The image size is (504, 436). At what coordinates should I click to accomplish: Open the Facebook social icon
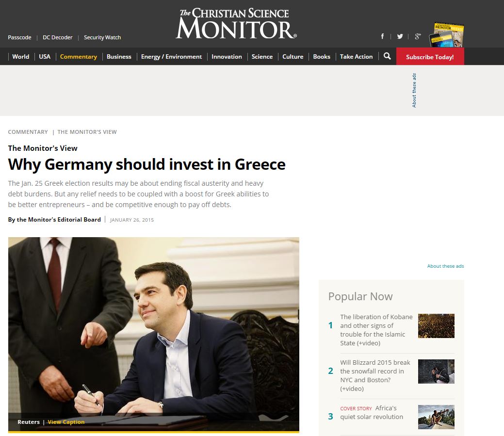[382, 36]
